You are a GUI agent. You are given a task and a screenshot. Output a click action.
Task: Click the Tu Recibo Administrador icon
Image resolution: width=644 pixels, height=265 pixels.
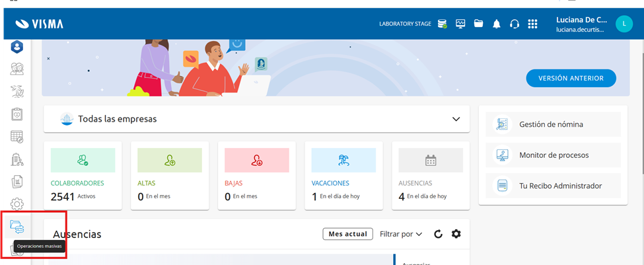point(502,186)
